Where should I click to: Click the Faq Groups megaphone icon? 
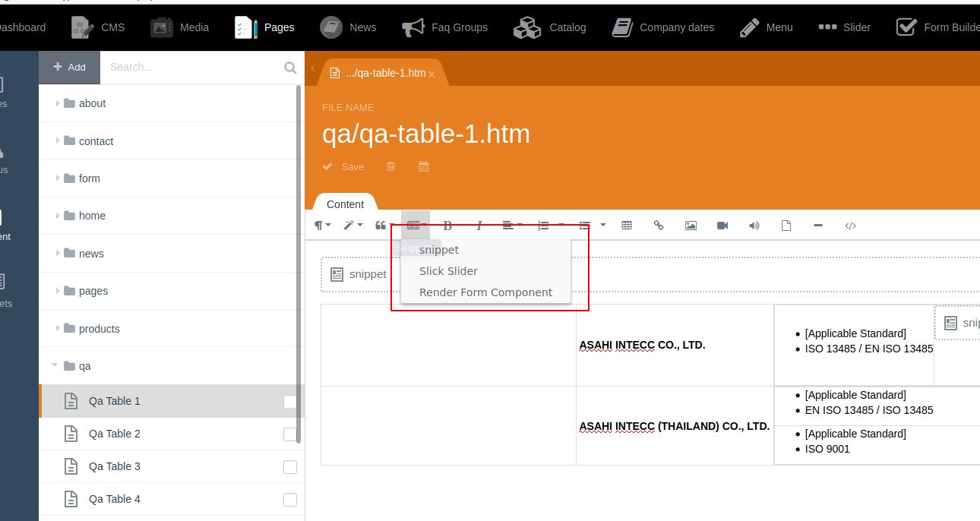click(x=413, y=27)
